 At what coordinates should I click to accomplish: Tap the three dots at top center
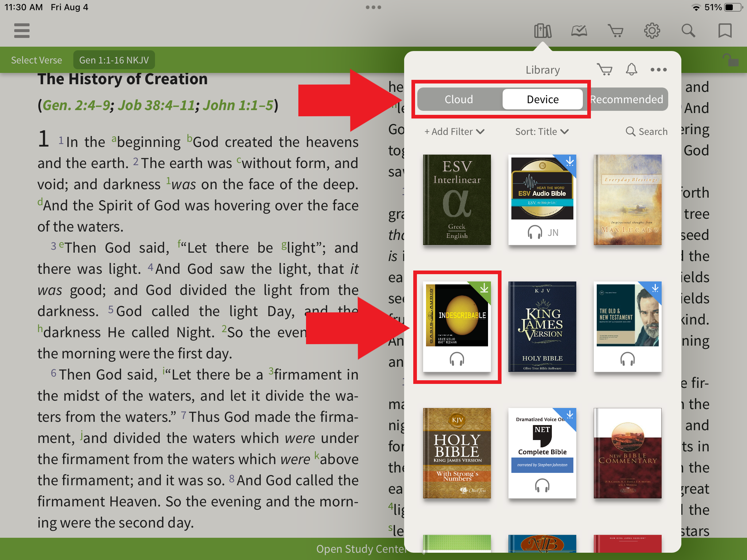click(x=373, y=7)
